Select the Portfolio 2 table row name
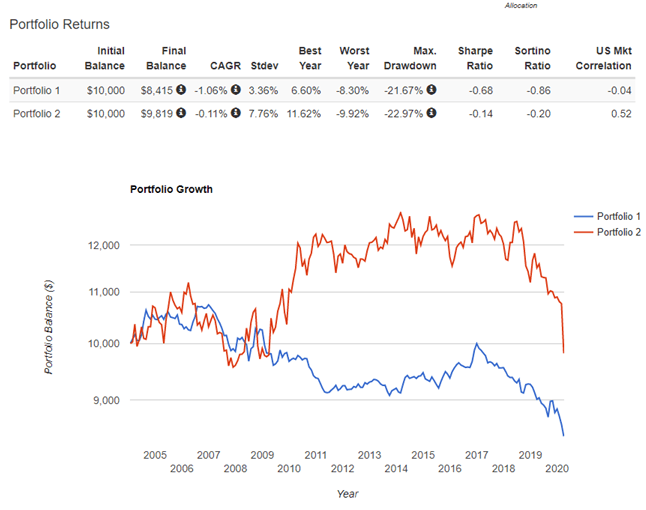646x510 pixels. [x=37, y=113]
